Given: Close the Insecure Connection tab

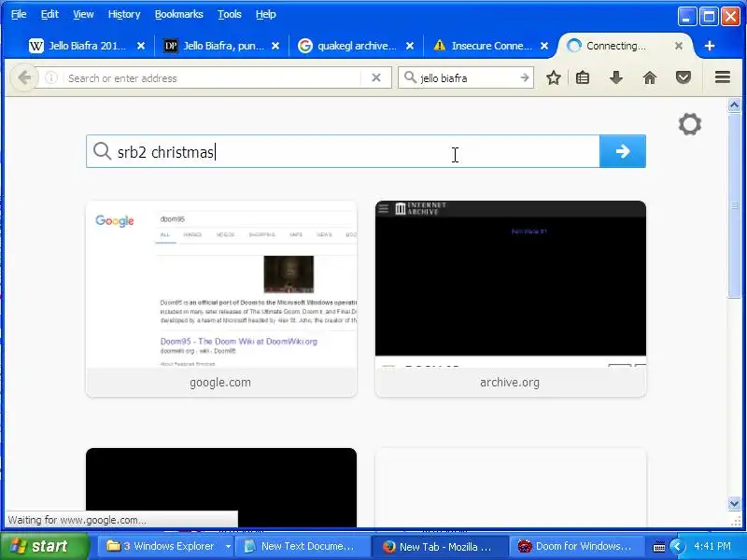Looking at the screenshot, I should pos(544,46).
